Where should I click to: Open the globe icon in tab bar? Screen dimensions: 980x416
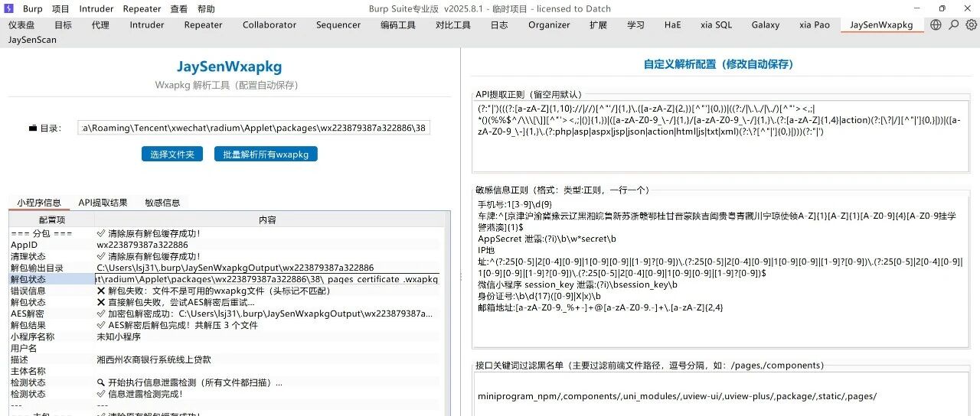936,24
